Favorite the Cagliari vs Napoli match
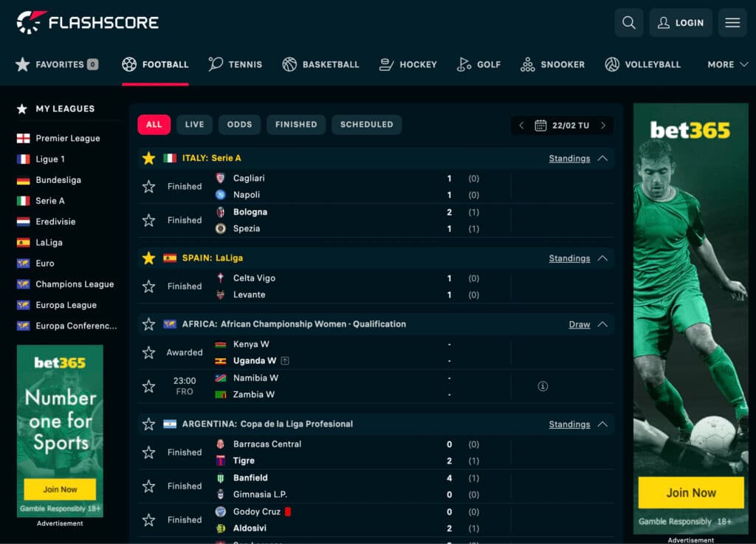Image resolution: width=756 pixels, height=544 pixels. (148, 187)
